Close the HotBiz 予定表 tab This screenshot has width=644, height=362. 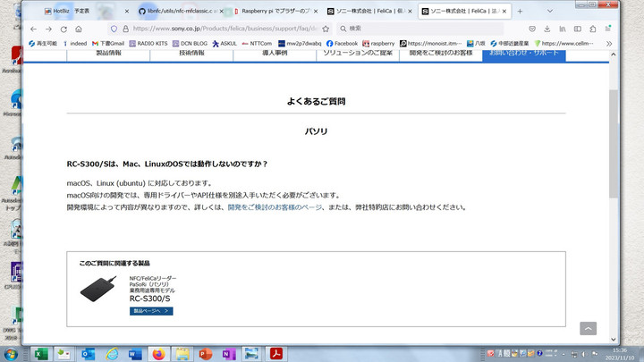click(x=126, y=11)
